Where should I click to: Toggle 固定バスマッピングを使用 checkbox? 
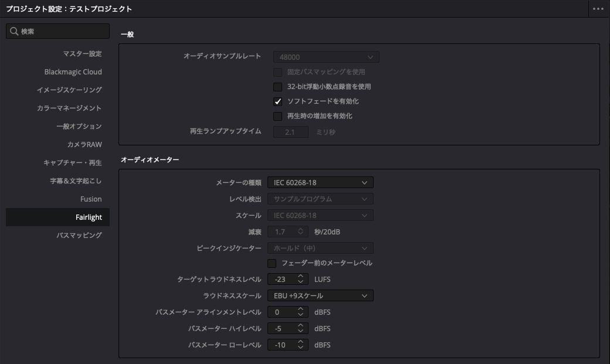[x=278, y=72]
